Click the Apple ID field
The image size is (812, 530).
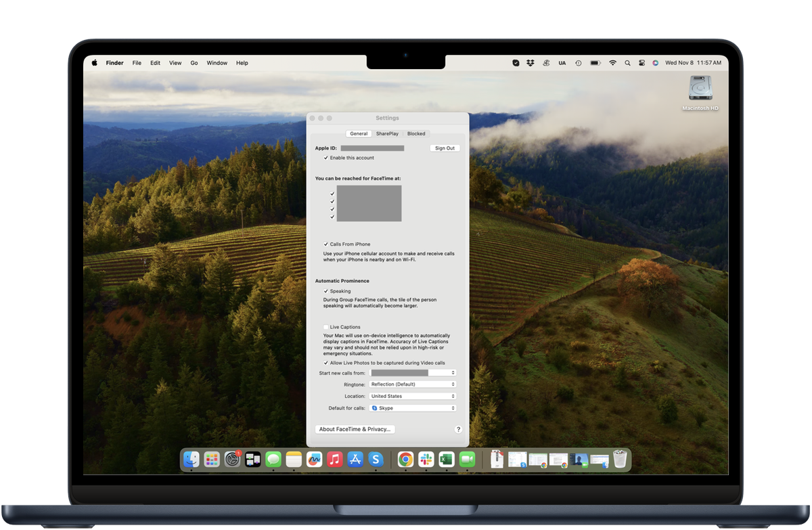click(372, 148)
